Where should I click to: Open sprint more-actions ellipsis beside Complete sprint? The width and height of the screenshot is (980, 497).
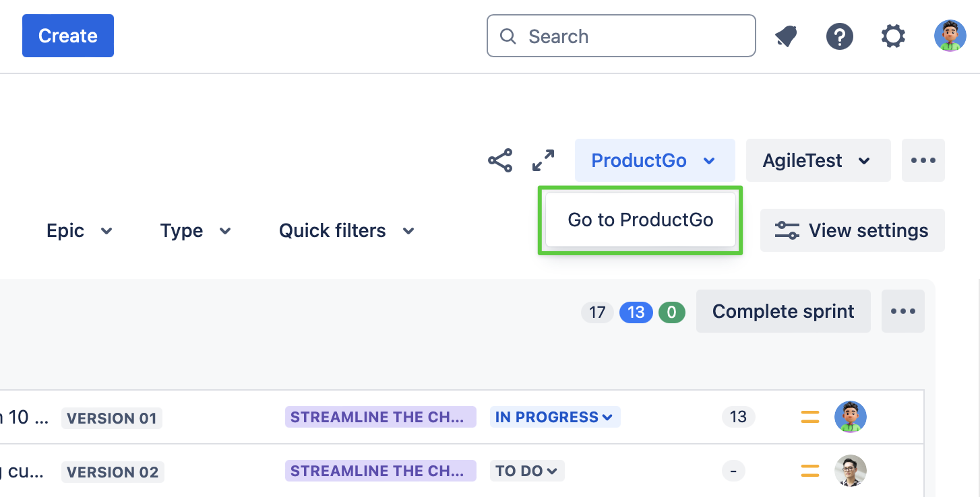902,311
